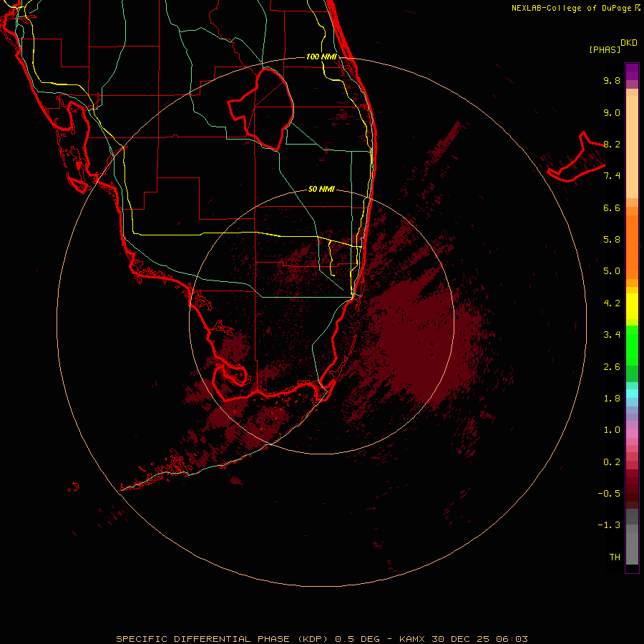Click the 9.0 value on the color scale

point(612,113)
